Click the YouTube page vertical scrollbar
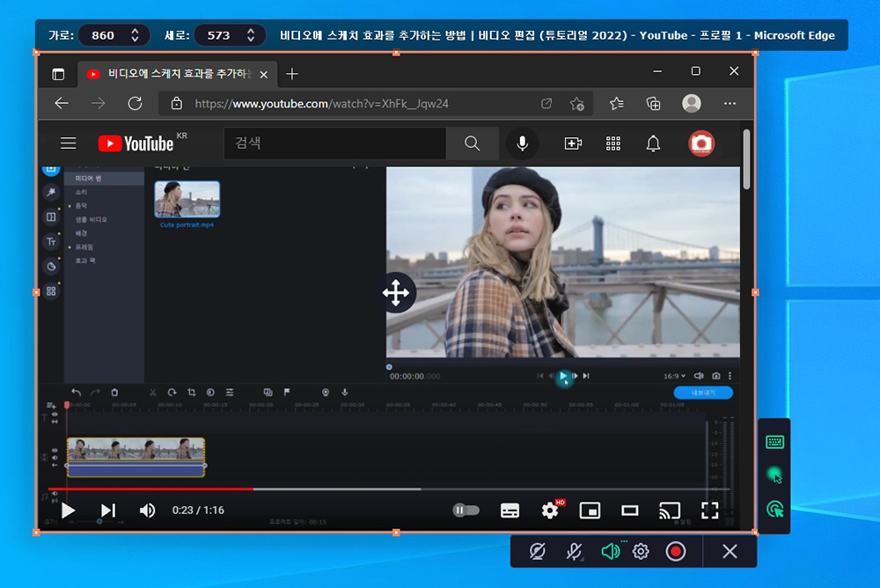This screenshot has width=880, height=588. (x=746, y=159)
